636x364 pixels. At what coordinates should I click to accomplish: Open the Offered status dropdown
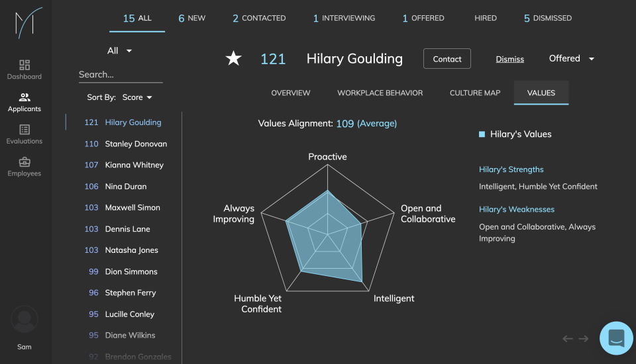pyautogui.click(x=572, y=59)
